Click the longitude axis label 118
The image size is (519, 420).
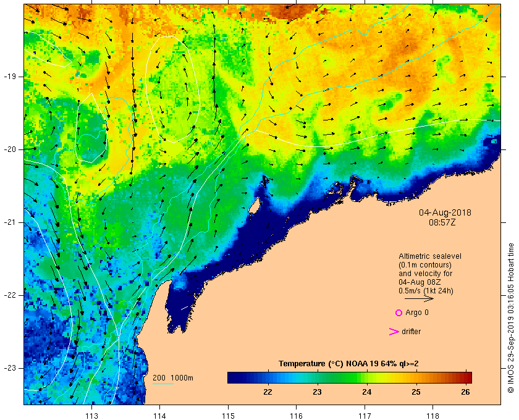433,416
